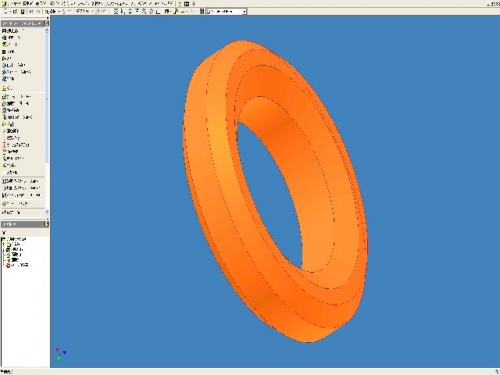The height and width of the screenshot is (375, 500).
Task: Open the color style dropdown in toolbar
Action: click(x=226, y=12)
